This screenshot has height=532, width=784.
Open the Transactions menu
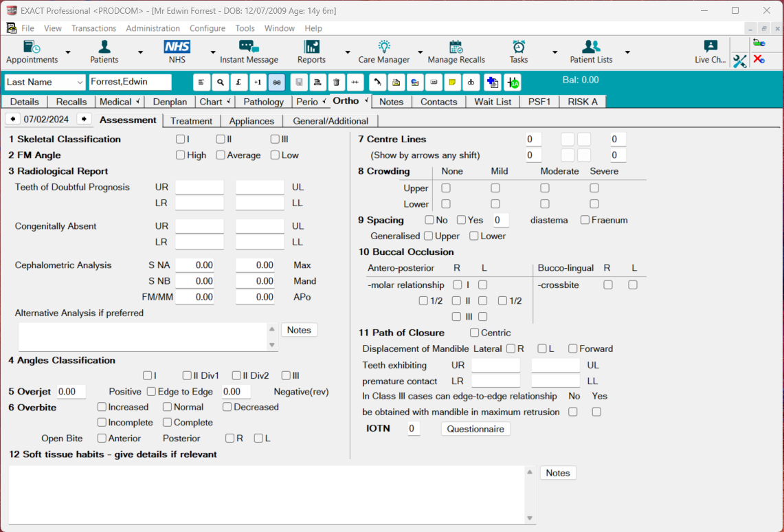pyautogui.click(x=93, y=28)
